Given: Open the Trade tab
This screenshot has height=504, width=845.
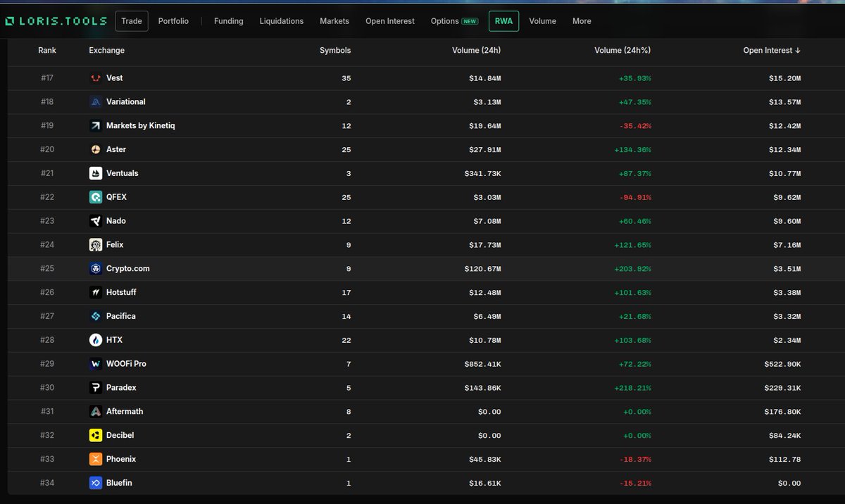Looking at the screenshot, I should pyautogui.click(x=132, y=21).
